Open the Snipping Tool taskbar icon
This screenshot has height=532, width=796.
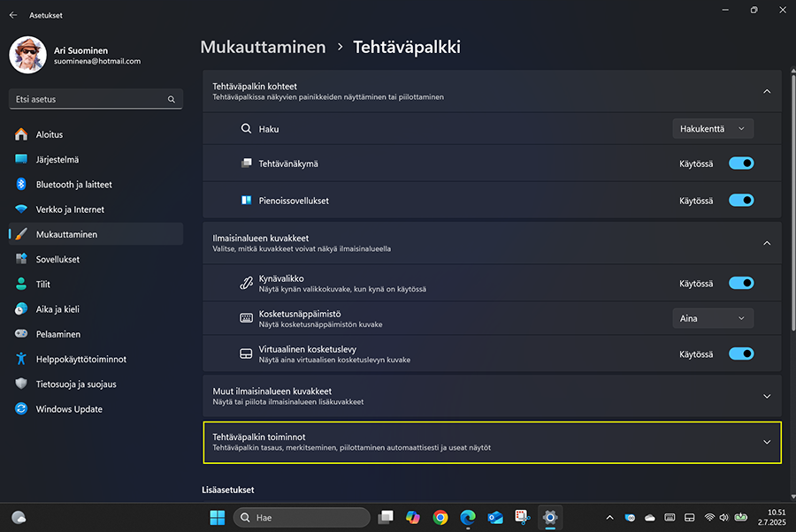(523, 517)
